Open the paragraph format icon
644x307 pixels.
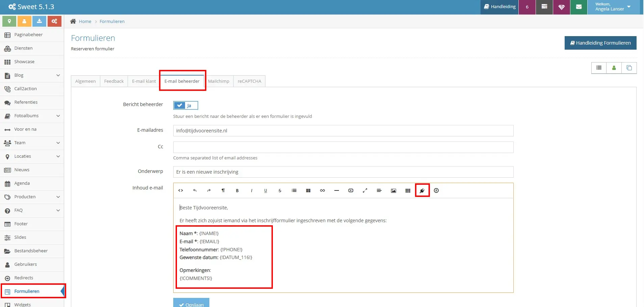(223, 190)
